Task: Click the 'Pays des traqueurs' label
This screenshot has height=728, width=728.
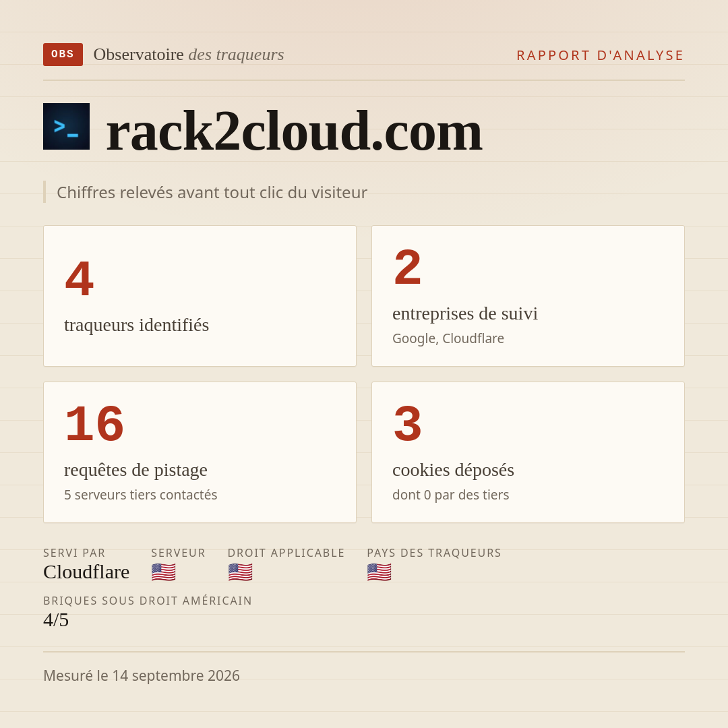Action: (434, 553)
